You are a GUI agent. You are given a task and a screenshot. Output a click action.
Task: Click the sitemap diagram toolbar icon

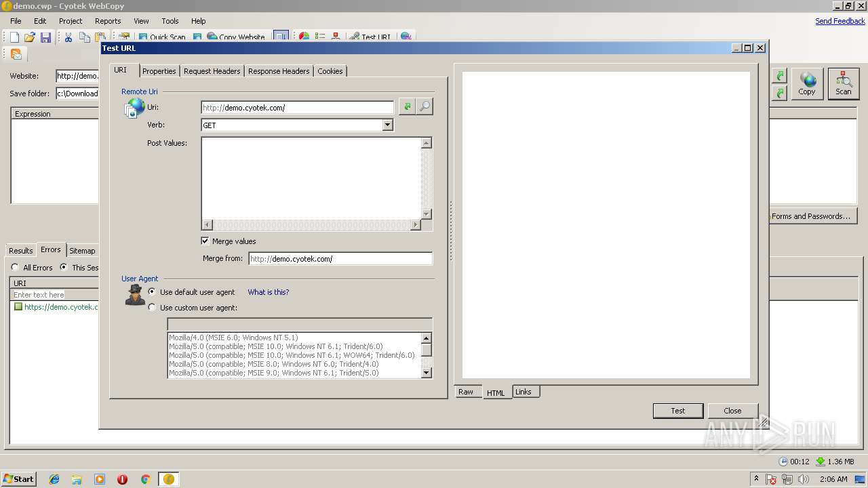tap(336, 37)
